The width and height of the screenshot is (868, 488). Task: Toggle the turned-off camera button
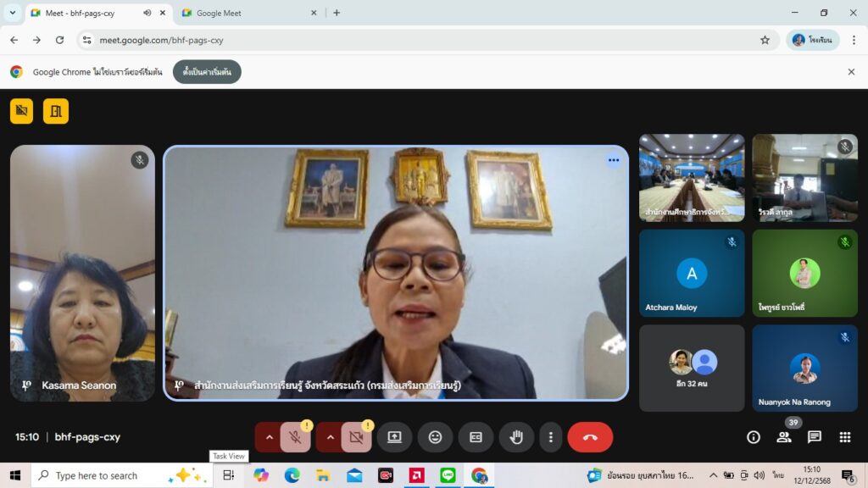pyautogui.click(x=356, y=437)
